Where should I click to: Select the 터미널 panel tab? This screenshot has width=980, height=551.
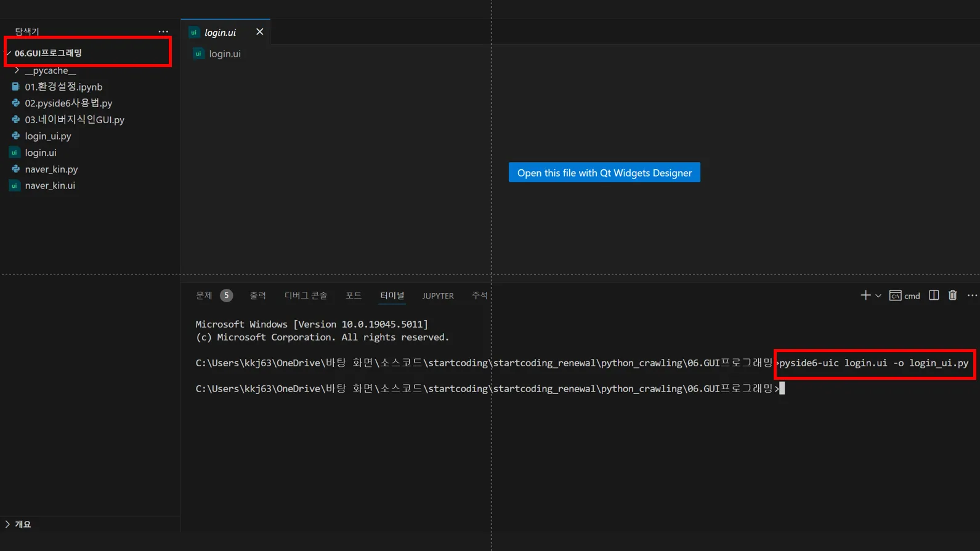[392, 296]
